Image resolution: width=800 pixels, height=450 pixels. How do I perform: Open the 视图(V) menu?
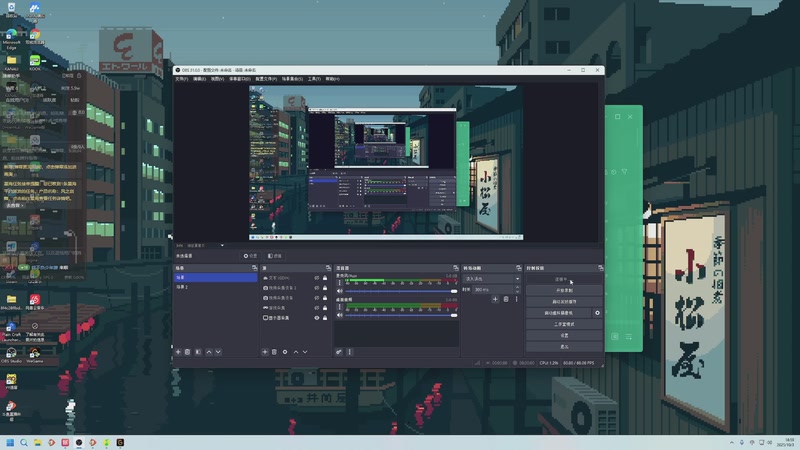(x=217, y=79)
